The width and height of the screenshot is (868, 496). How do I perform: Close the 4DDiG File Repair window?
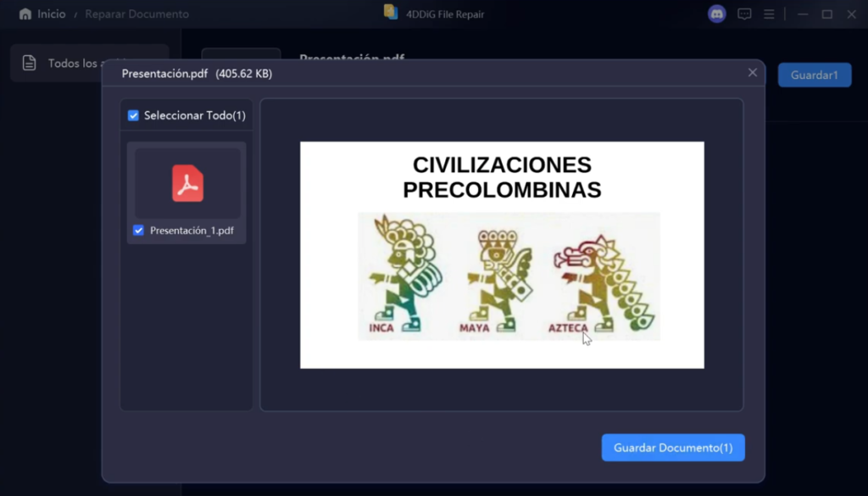(852, 14)
